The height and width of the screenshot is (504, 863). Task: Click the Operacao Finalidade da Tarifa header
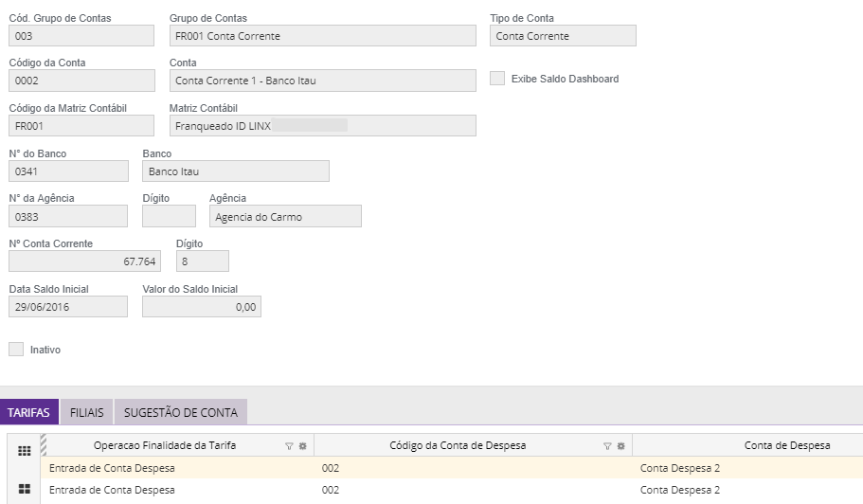coord(165,445)
